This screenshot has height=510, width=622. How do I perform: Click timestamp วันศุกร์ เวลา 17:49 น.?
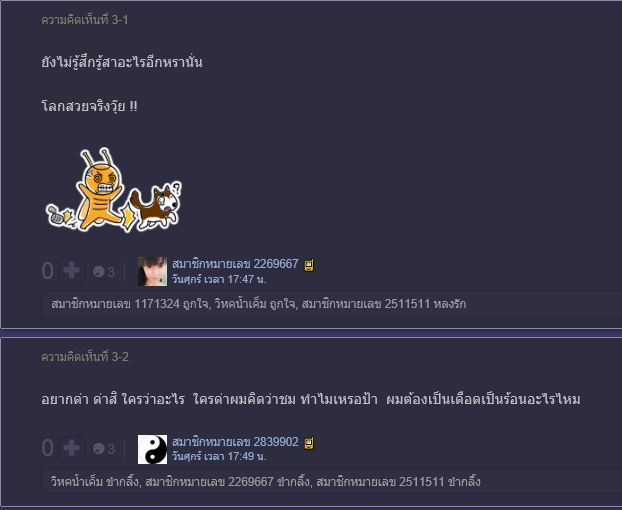point(219,456)
